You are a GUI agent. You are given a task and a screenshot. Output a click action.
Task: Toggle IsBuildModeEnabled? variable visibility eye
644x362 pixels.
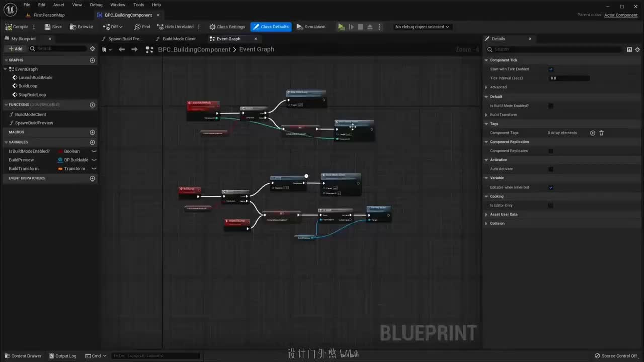(94, 151)
